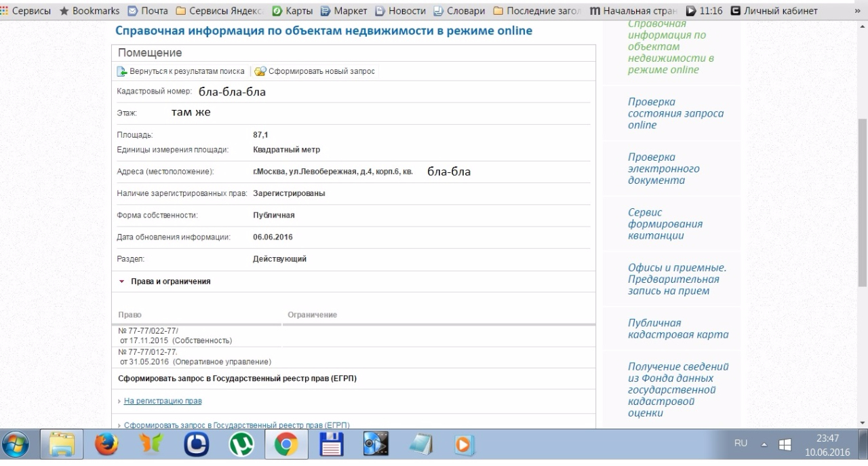Click the page's vertical scrollbar thumb
The height and width of the screenshot is (466, 868).
862,202
